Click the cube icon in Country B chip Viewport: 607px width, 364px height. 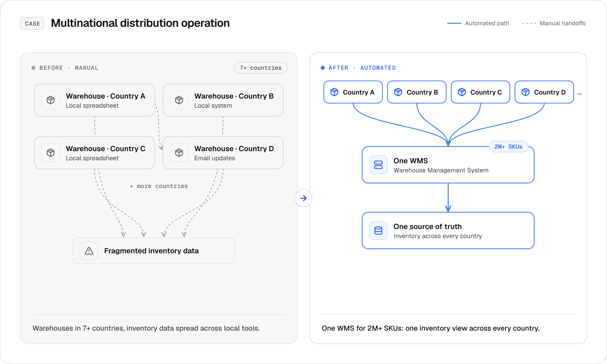click(398, 92)
